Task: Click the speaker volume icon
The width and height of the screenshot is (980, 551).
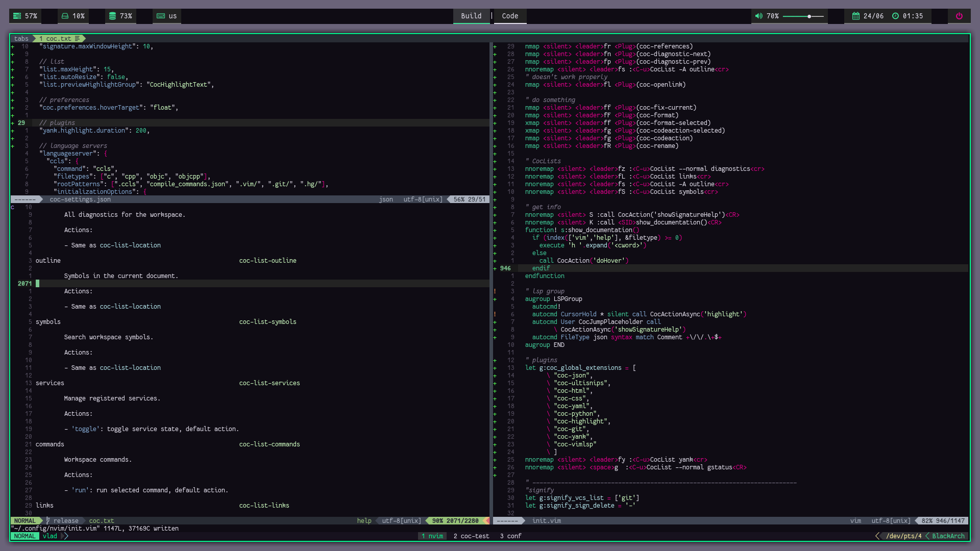Action: [x=759, y=16]
